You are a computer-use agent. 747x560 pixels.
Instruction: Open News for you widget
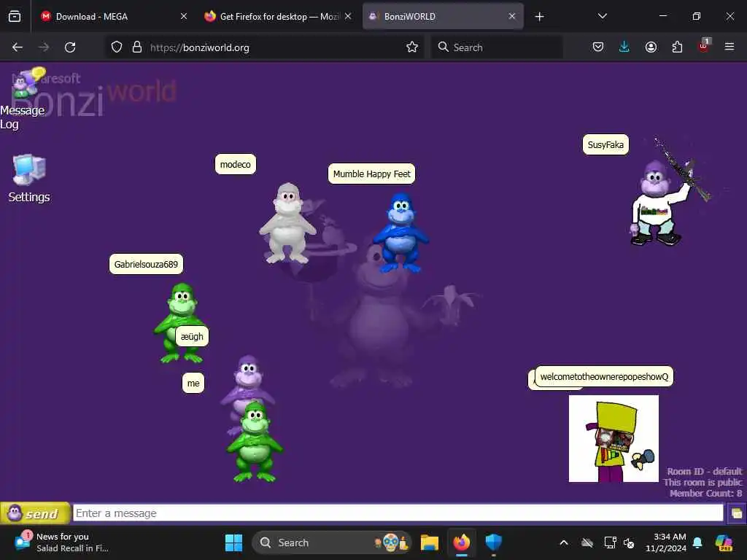click(x=62, y=542)
